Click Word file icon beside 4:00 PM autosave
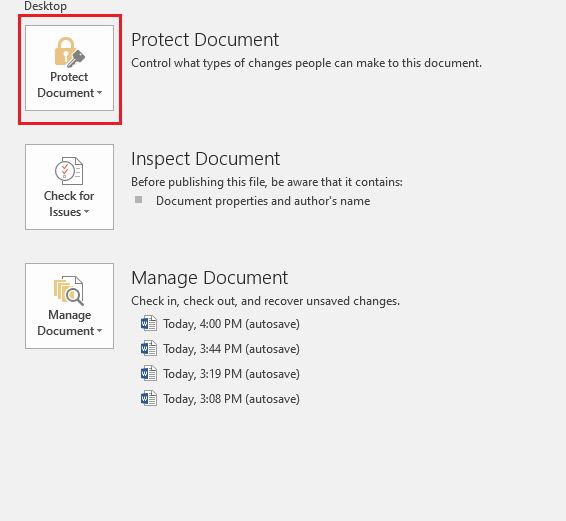Viewport: 566px width, 521px height. click(149, 324)
